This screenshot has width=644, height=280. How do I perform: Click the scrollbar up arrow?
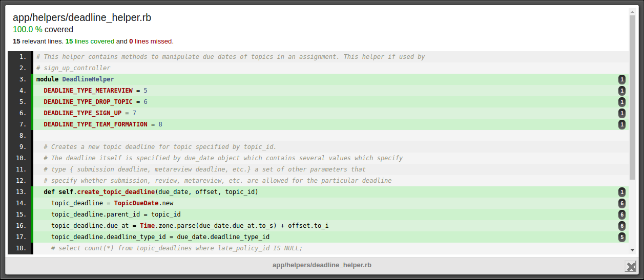(x=632, y=11)
